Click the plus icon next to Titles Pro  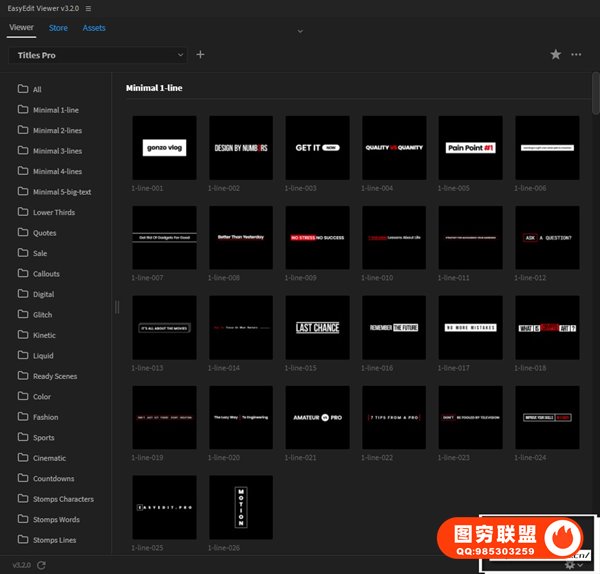pos(200,55)
